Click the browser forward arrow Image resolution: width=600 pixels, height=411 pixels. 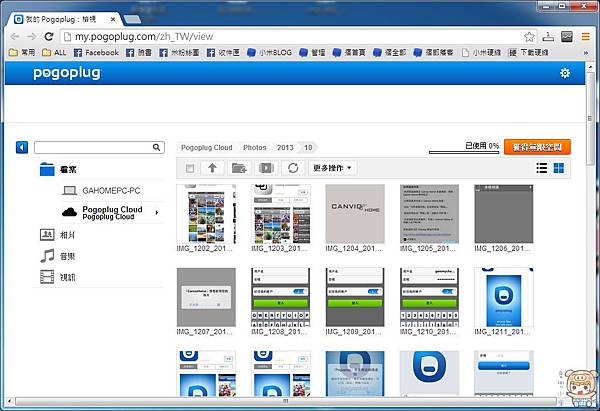pos(32,37)
